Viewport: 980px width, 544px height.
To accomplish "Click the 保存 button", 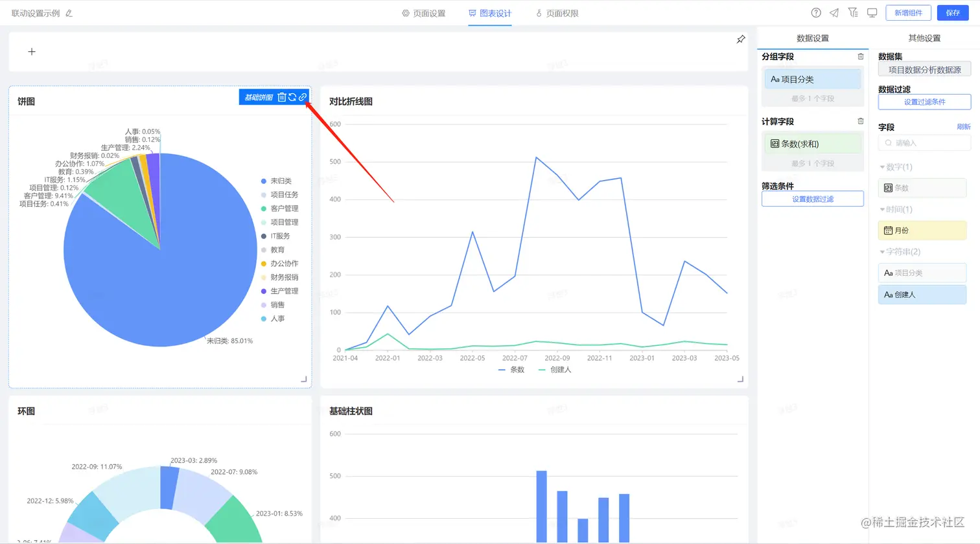I will point(953,13).
